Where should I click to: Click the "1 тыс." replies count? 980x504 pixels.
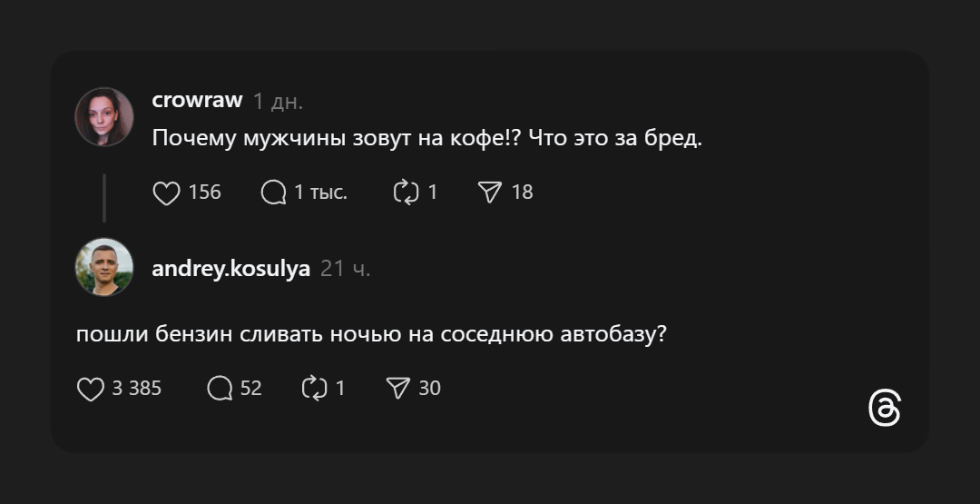click(320, 193)
